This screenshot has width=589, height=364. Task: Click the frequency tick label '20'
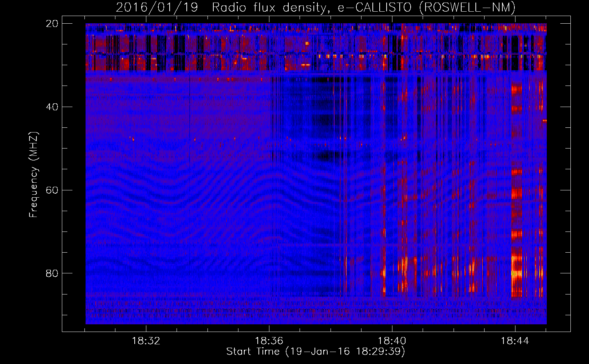52,24
